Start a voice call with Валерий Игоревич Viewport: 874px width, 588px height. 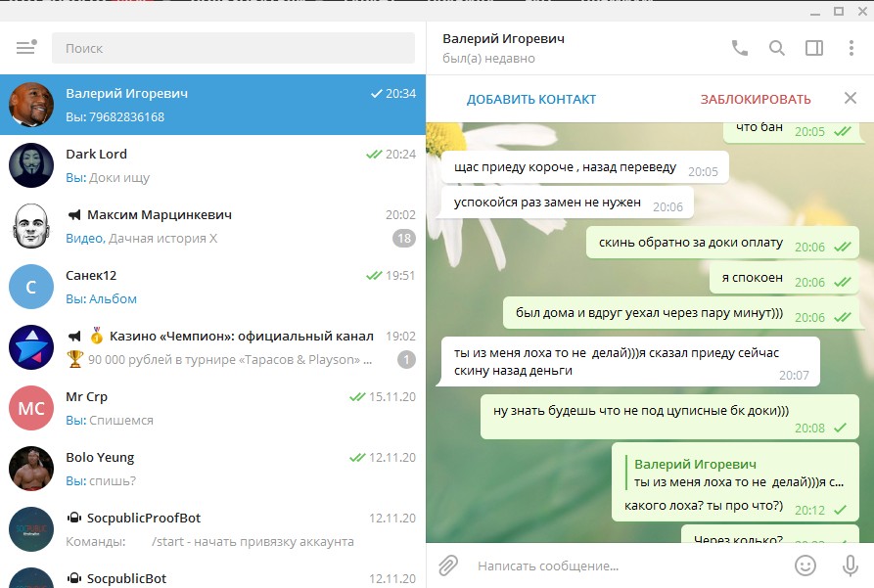tap(740, 48)
